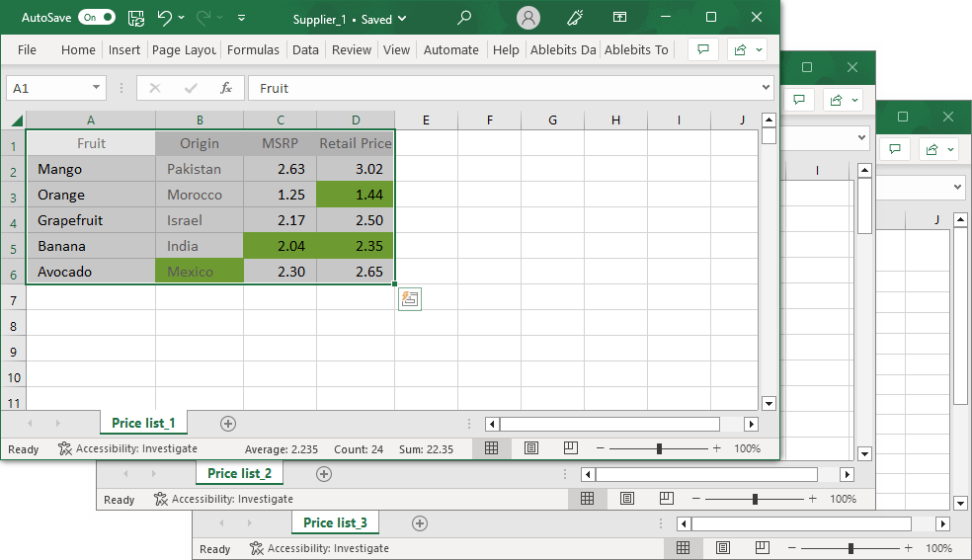This screenshot has width=972, height=560.
Task: Select the Retail Price header cell
Action: coord(356,143)
